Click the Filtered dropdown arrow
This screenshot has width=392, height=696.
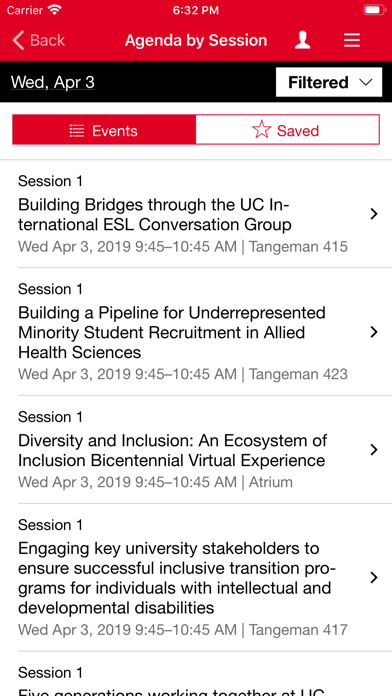(x=365, y=83)
